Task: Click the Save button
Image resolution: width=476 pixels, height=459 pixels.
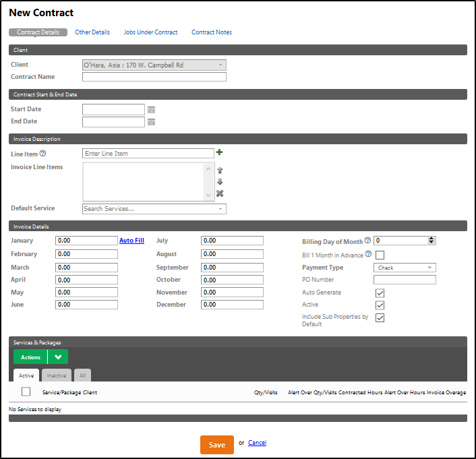Action: pos(216,445)
